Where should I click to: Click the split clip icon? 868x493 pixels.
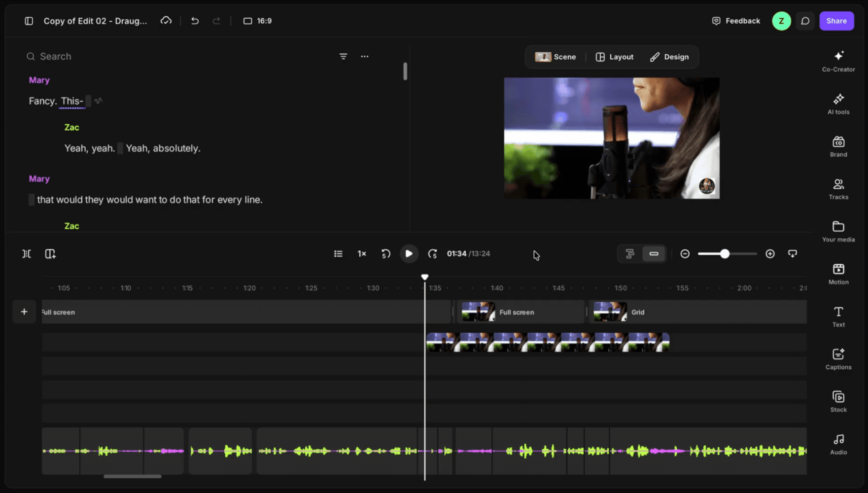point(27,253)
